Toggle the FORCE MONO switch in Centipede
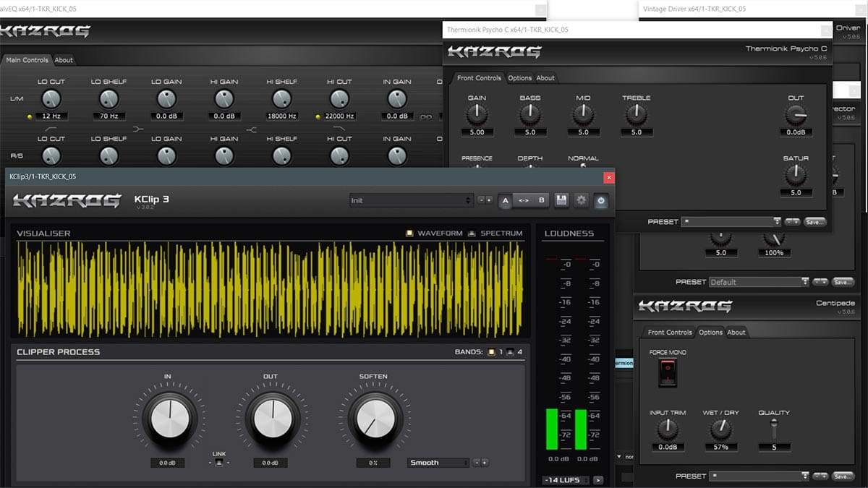Image resolution: width=868 pixels, height=488 pixels. point(668,372)
